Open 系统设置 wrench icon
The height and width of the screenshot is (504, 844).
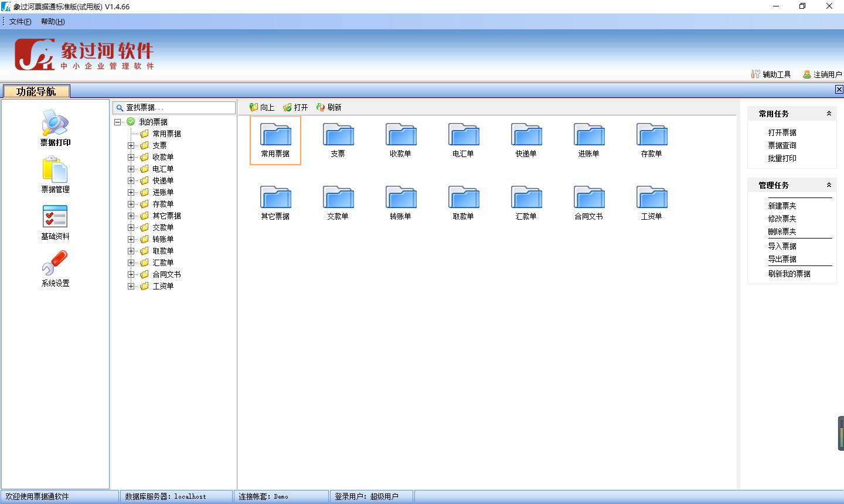(x=55, y=264)
